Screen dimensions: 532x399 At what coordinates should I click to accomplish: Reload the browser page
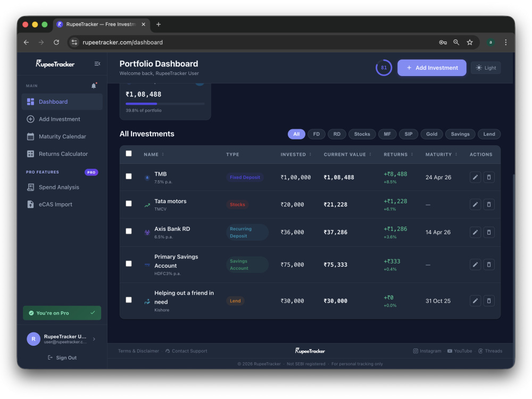click(56, 43)
